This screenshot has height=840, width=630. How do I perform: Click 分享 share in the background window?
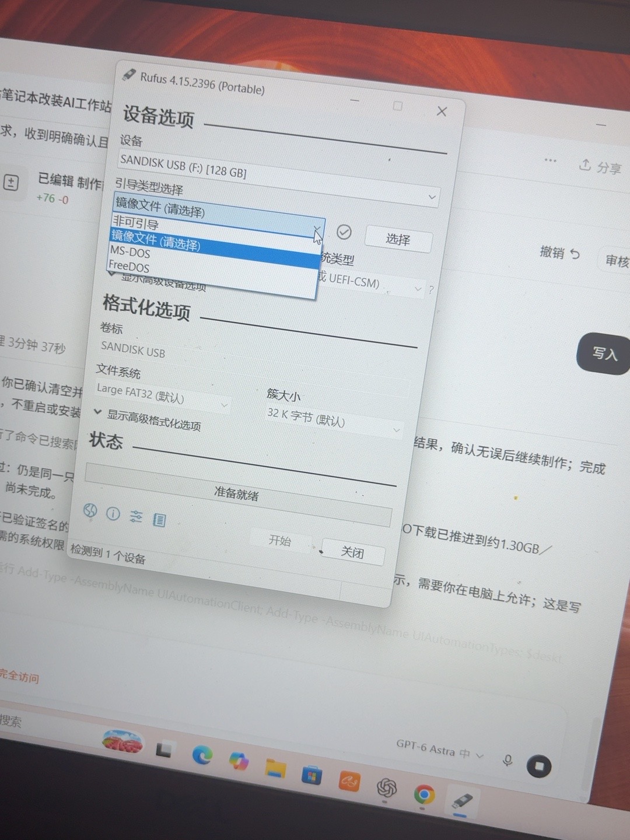(x=600, y=167)
